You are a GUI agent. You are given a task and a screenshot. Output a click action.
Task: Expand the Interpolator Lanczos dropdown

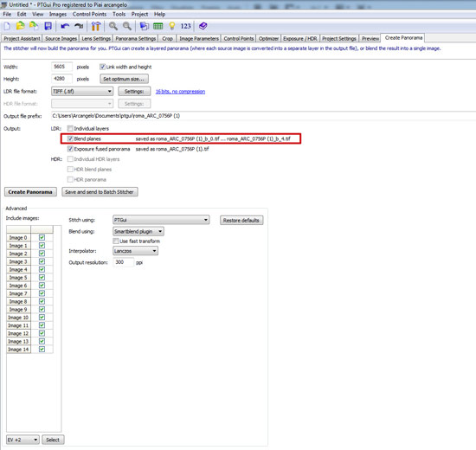pyautogui.click(x=135, y=251)
